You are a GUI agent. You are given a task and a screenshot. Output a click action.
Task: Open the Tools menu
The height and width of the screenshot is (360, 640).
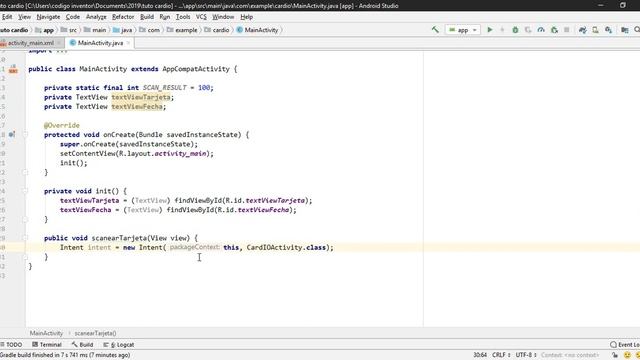pos(183,17)
